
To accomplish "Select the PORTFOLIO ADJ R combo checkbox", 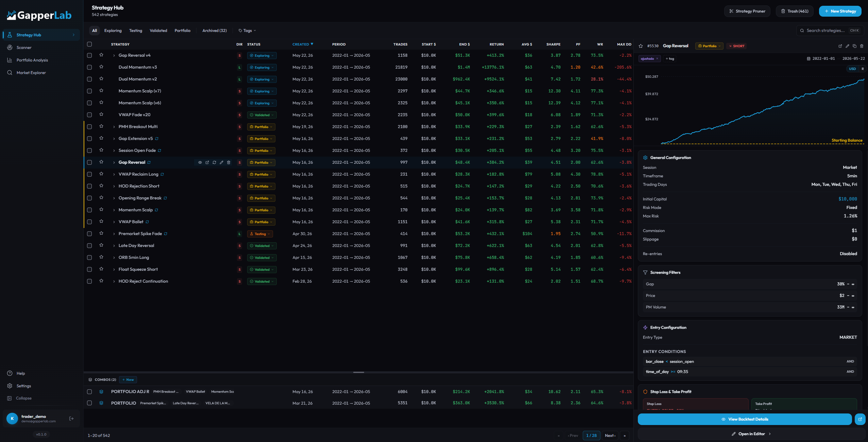I will click(89, 392).
